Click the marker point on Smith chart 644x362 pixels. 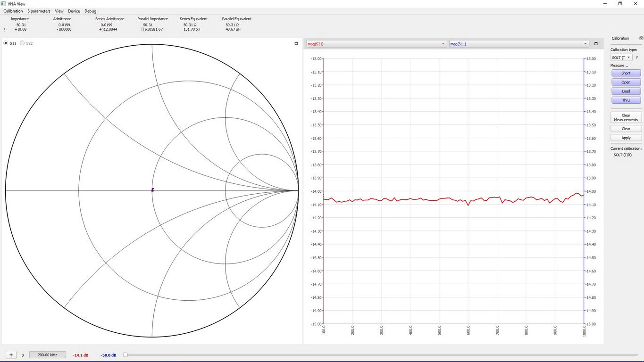click(x=152, y=190)
